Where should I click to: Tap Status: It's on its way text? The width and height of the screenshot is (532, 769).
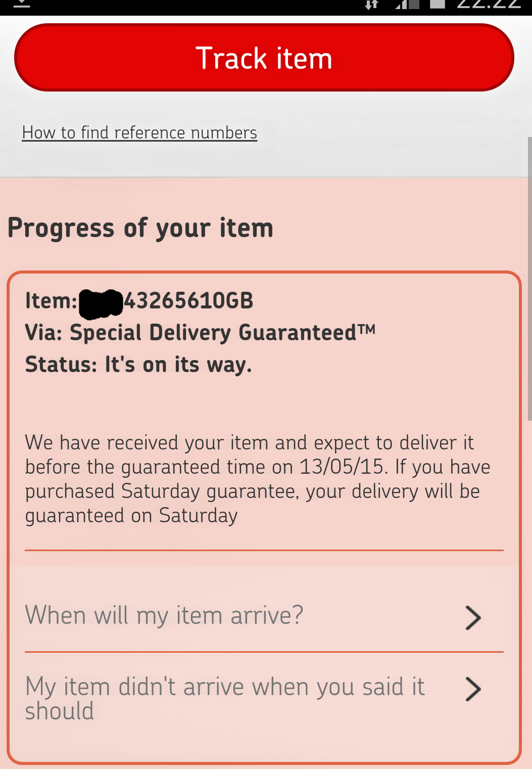click(x=138, y=365)
